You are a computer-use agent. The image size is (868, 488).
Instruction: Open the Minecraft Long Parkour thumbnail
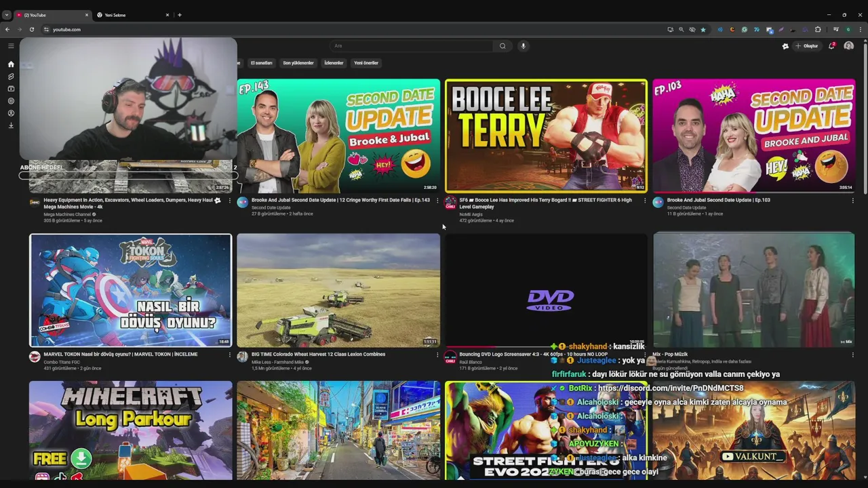click(130, 430)
